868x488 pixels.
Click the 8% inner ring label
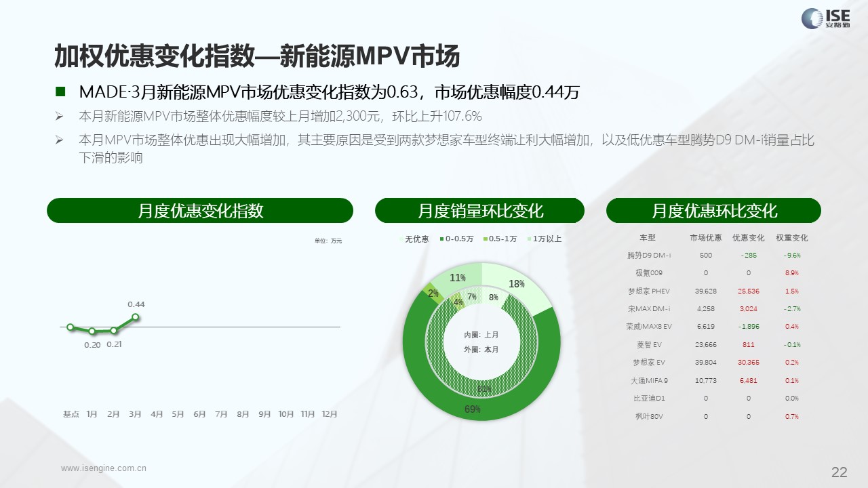tap(494, 298)
